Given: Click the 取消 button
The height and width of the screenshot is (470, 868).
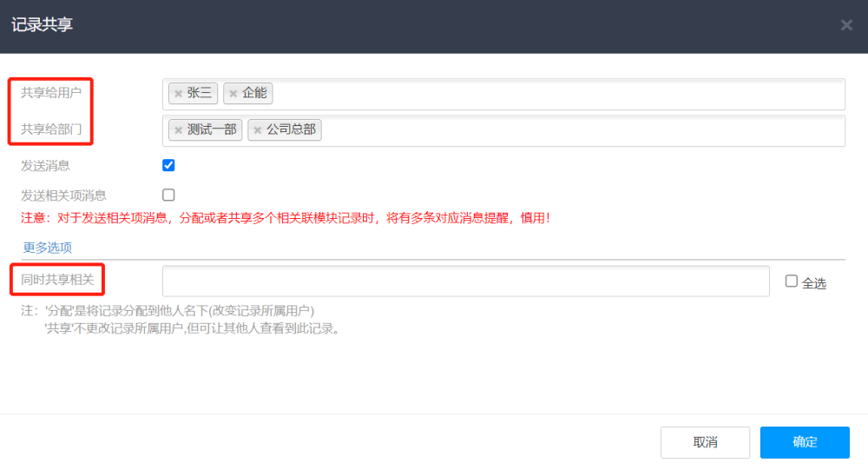Looking at the screenshot, I should tap(705, 442).
